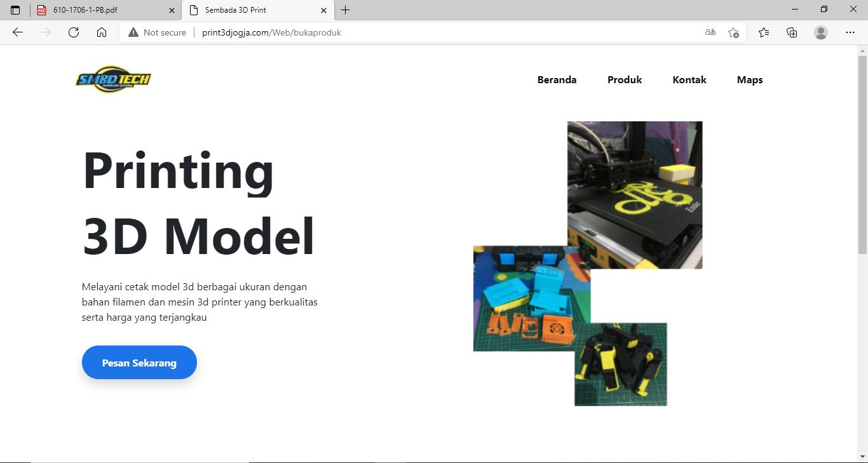The image size is (868, 463).
Task: Open the browser home page
Action: (102, 32)
